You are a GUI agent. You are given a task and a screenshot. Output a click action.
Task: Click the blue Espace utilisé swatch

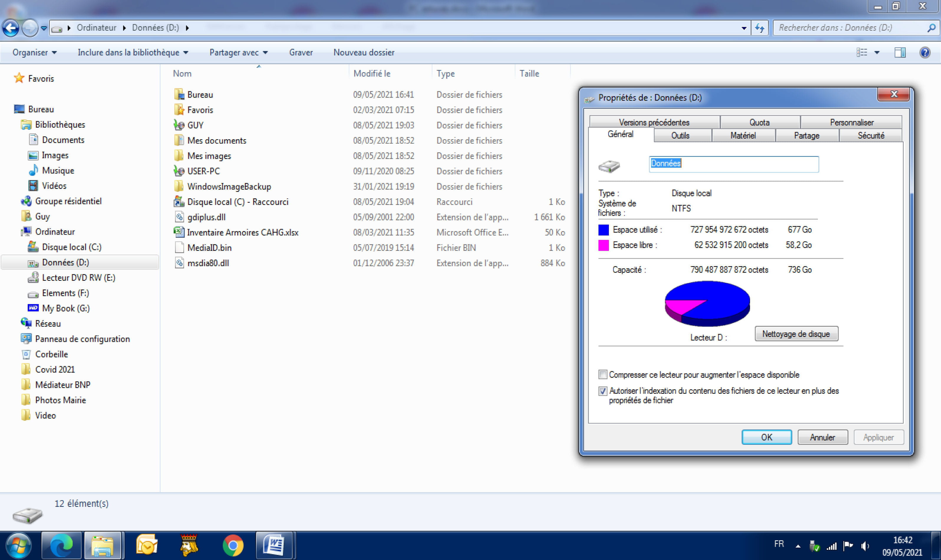[x=603, y=230]
